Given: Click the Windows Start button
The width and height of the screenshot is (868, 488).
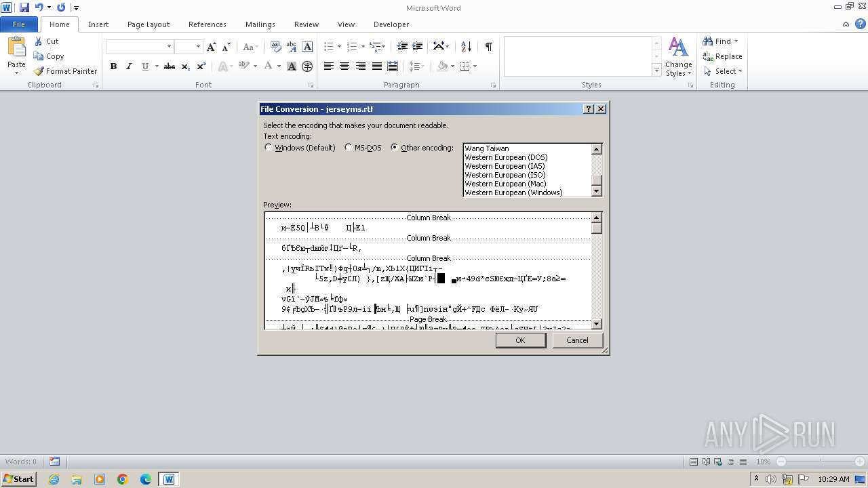Looking at the screenshot, I should point(18,479).
